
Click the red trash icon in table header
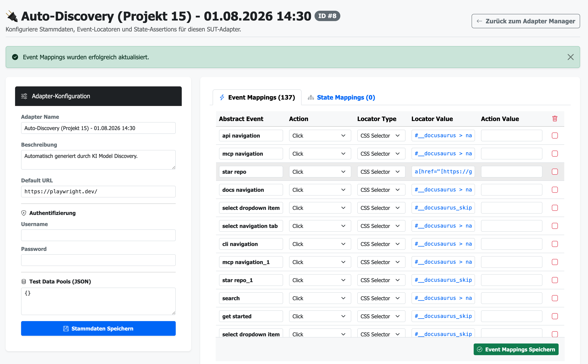point(554,118)
